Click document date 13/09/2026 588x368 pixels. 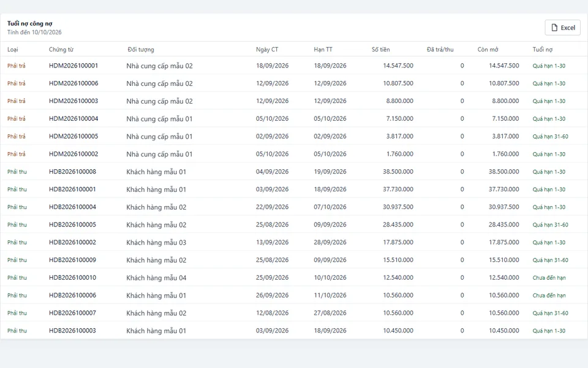coord(272,242)
